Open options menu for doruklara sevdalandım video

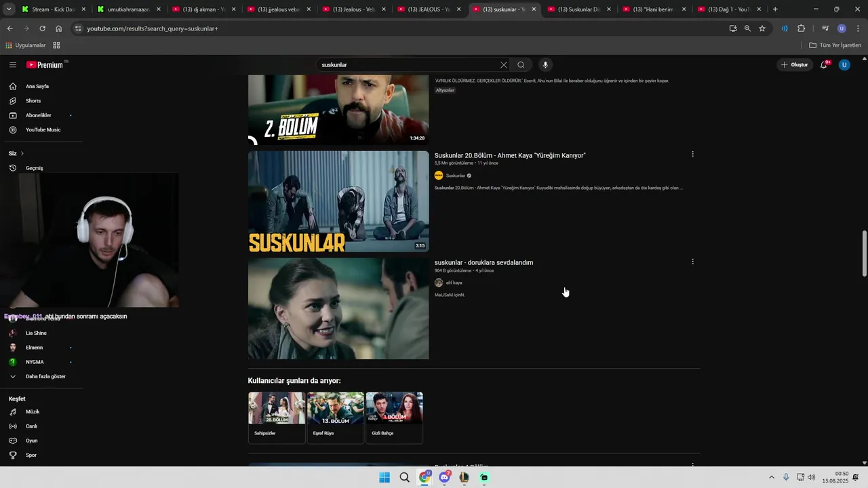pyautogui.click(x=692, y=262)
